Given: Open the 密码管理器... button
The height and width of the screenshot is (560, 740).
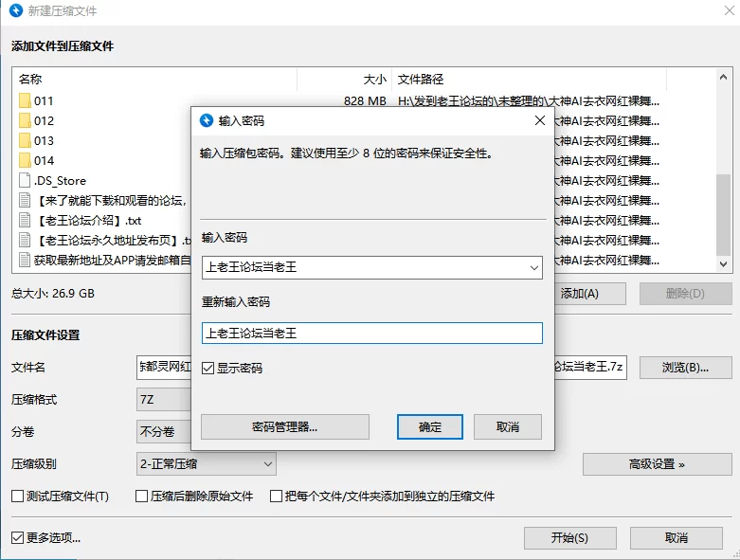Looking at the screenshot, I should pos(285,427).
